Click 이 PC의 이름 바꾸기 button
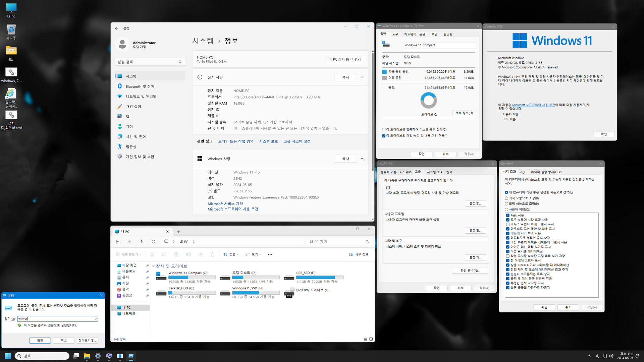This screenshot has width=644, height=362. click(344, 59)
